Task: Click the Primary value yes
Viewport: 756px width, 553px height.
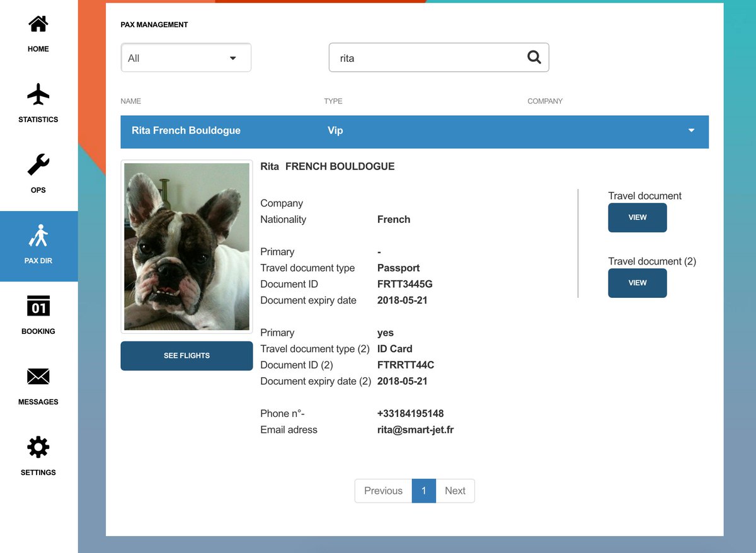Action: pyautogui.click(x=386, y=333)
